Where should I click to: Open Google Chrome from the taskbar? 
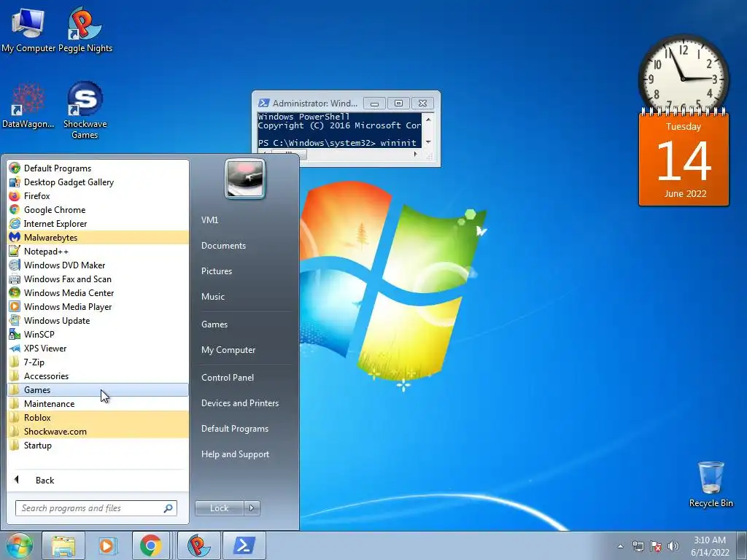coord(151,545)
